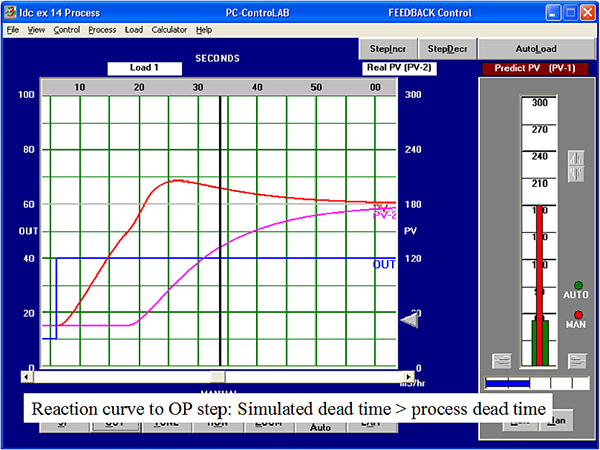Click the SECONDS axis heading
Image resolution: width=600 pixels, height=450 pixels.
click(217, 59)
